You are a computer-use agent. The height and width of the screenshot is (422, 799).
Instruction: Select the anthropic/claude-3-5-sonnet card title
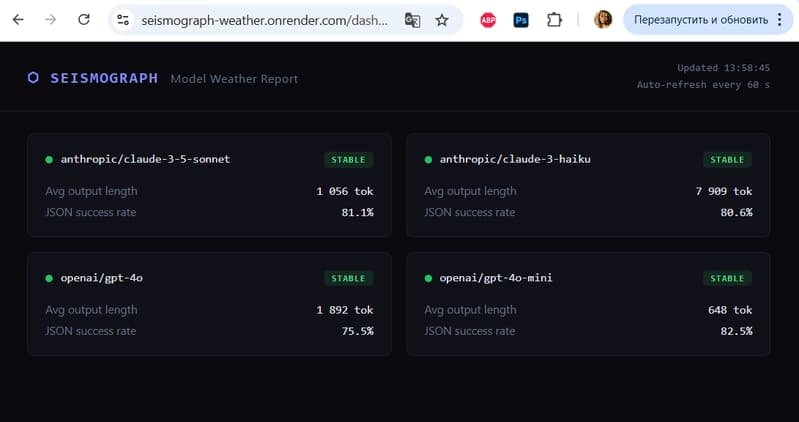pos(145,159)
